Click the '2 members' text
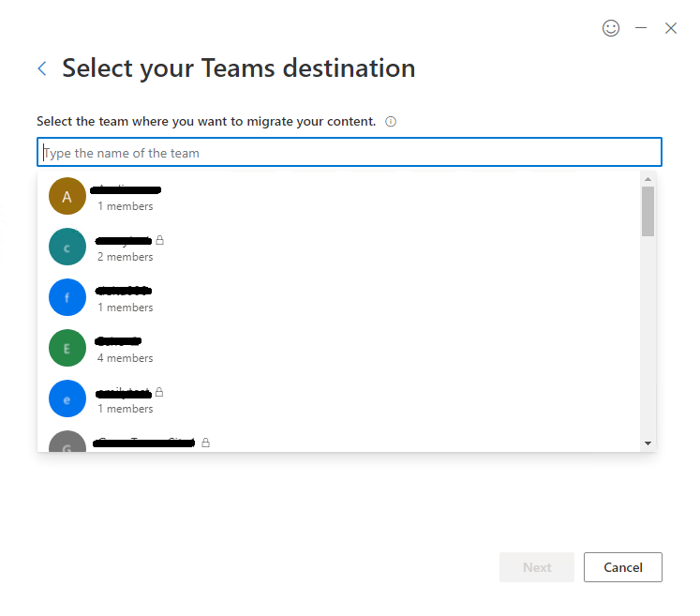This screenshot has width=700, height=616. pos(125,257)
